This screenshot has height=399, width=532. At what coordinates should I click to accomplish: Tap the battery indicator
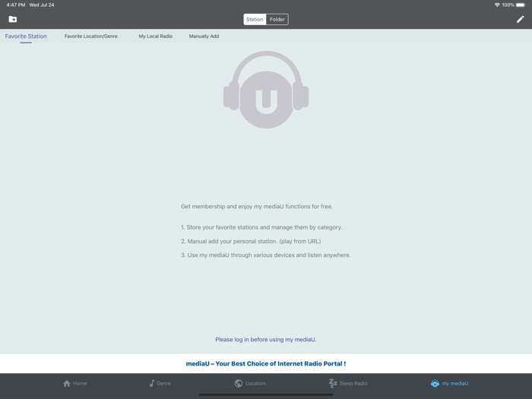521,5
